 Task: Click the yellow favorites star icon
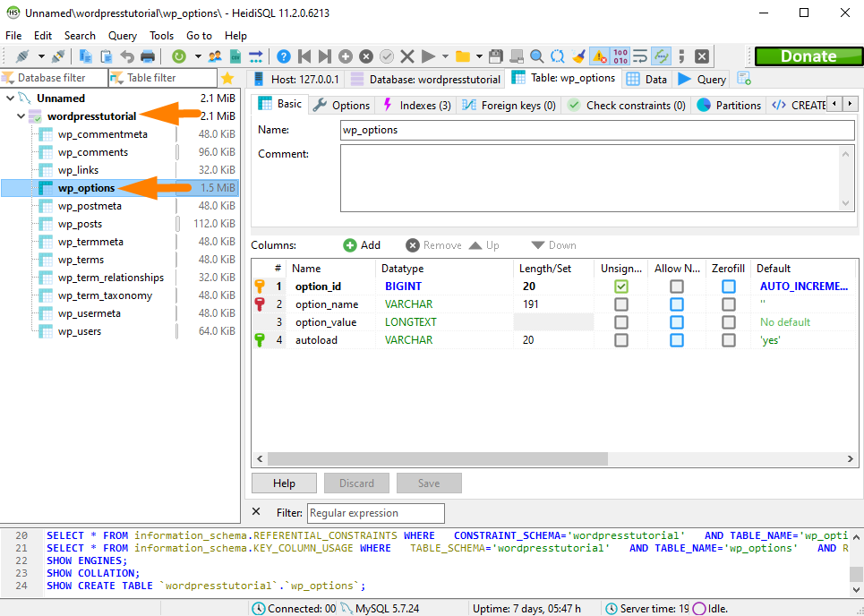(227, 78)
